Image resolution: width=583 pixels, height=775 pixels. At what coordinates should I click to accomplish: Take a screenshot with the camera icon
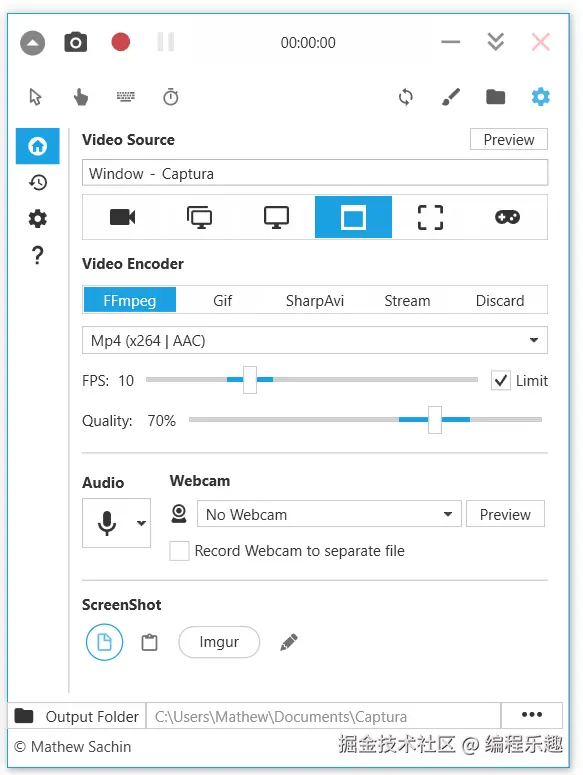coord(76,43)
